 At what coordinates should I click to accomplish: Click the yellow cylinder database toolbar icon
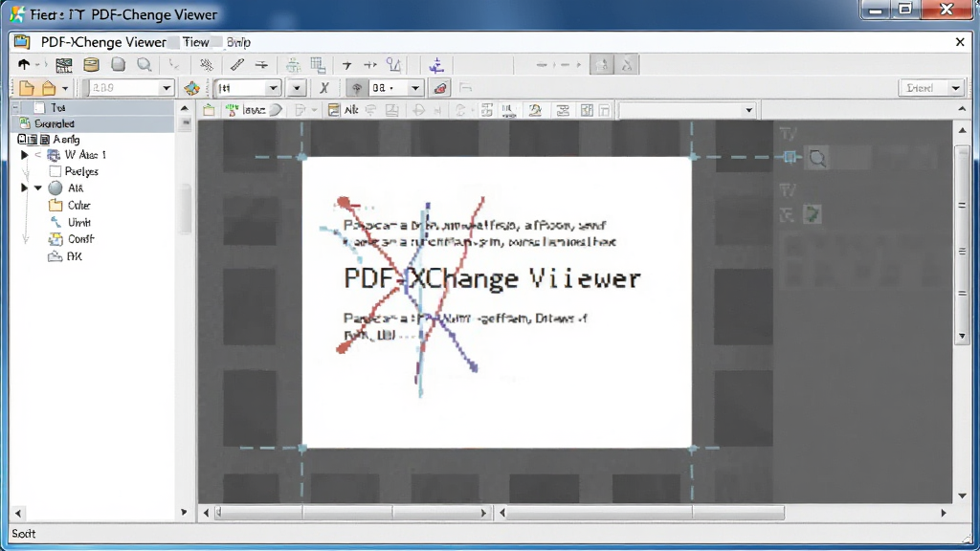tap(91, 64)
